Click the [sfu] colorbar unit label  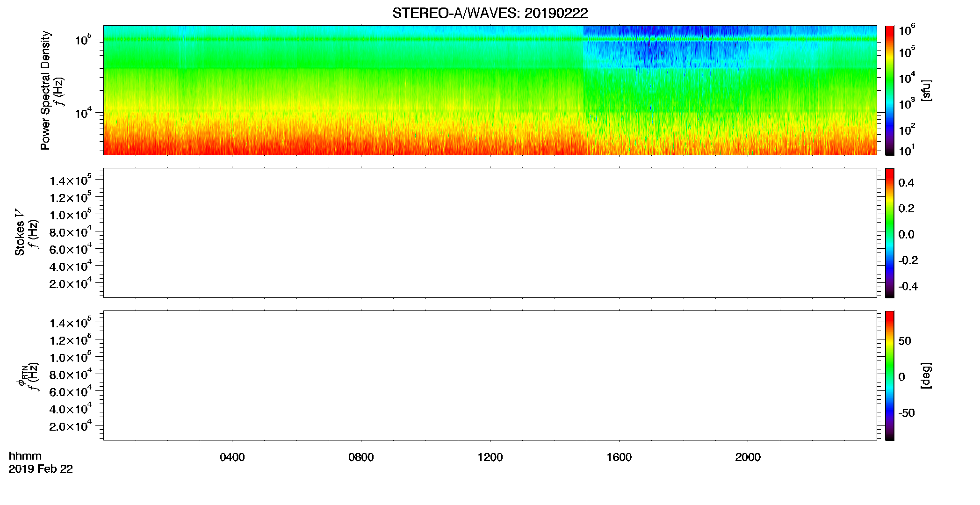[926, 90]
